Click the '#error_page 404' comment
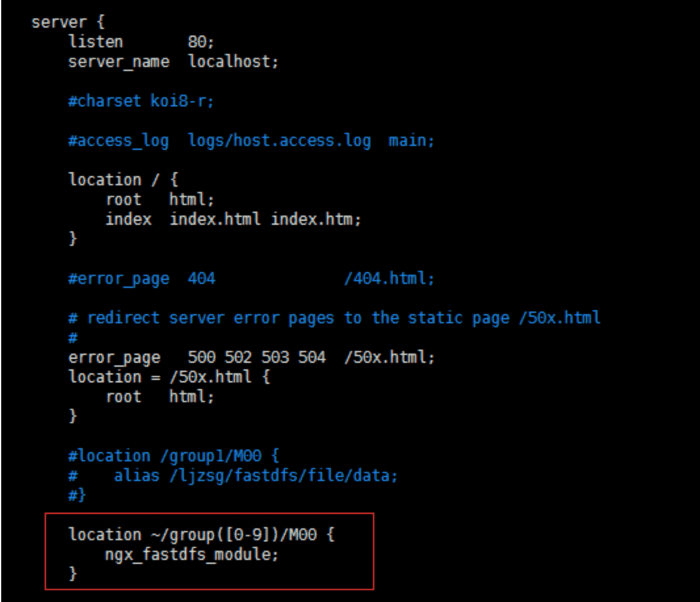Image resolution: width=700 pixels, height=602 pixels. click(x=142, y=279)
